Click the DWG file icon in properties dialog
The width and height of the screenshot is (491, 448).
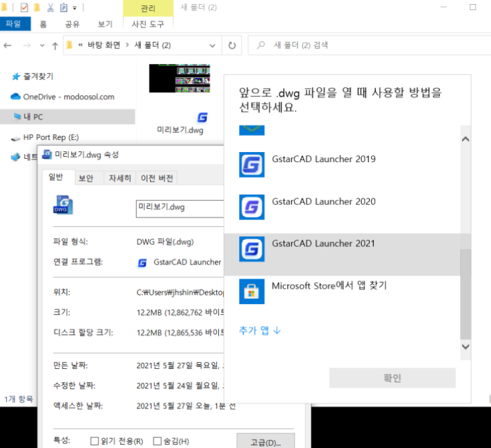(x=63, y=205)
